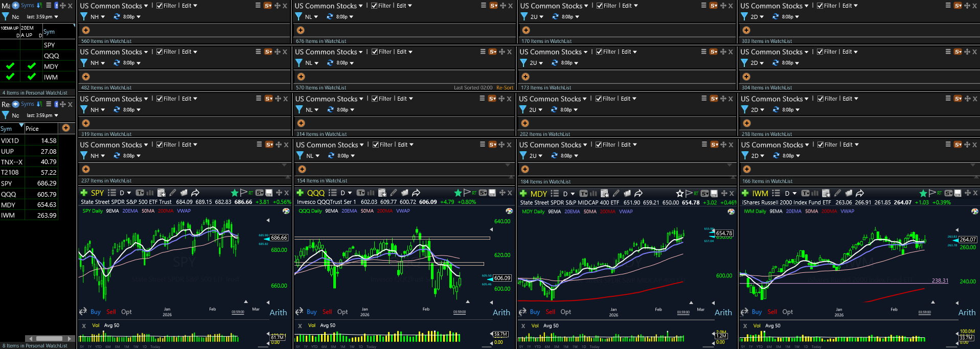
Task: Click green plus icon on SPY chart
Action: [84, 193]
